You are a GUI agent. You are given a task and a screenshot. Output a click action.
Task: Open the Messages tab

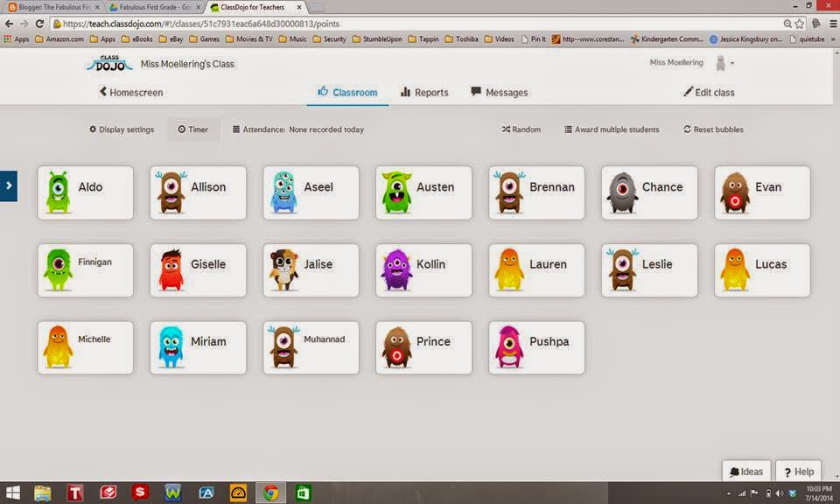pos(499,92)
